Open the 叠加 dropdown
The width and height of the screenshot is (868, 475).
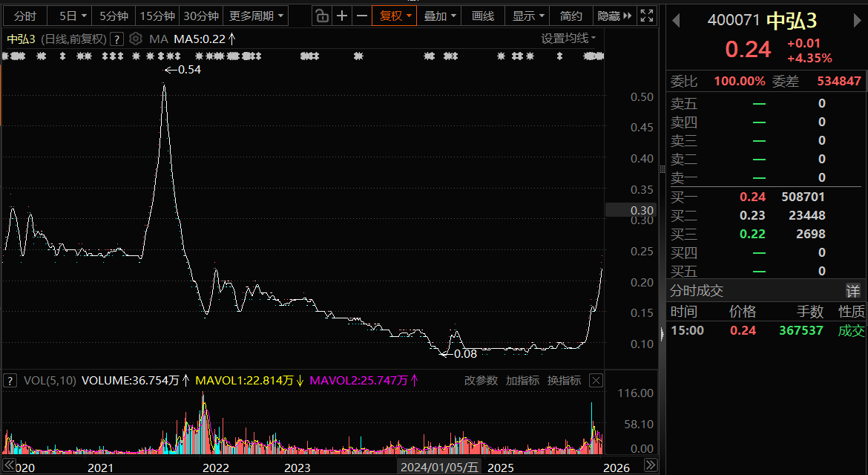[439, 16]
